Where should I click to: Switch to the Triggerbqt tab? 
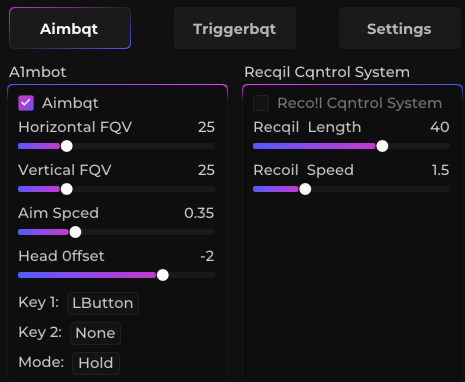click(235, 28)
